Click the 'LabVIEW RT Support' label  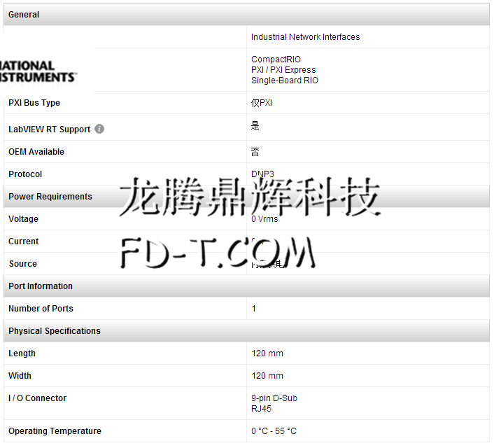pyautogui.click(x=49, y=129)
